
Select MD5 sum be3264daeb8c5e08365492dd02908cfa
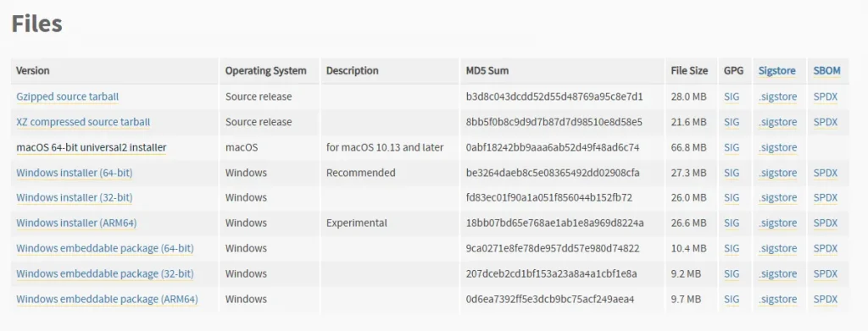(553, 173)
